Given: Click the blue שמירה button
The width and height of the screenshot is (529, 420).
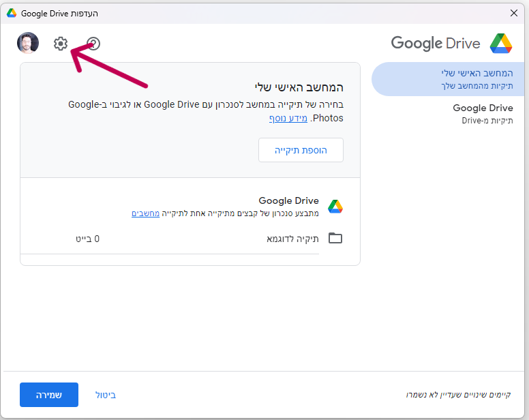Looking at the screenshot, I should pyautogui.click(x=49, y=395).
